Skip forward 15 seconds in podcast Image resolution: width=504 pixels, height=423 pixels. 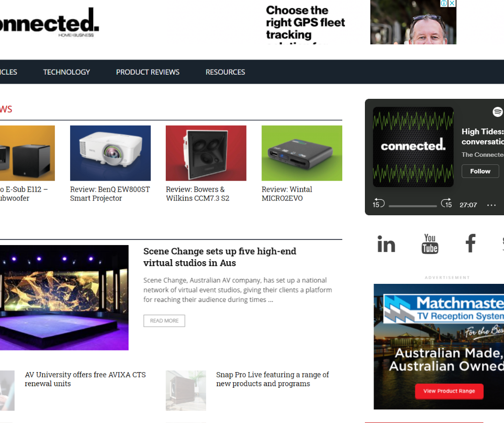click(x=447, y=203)
